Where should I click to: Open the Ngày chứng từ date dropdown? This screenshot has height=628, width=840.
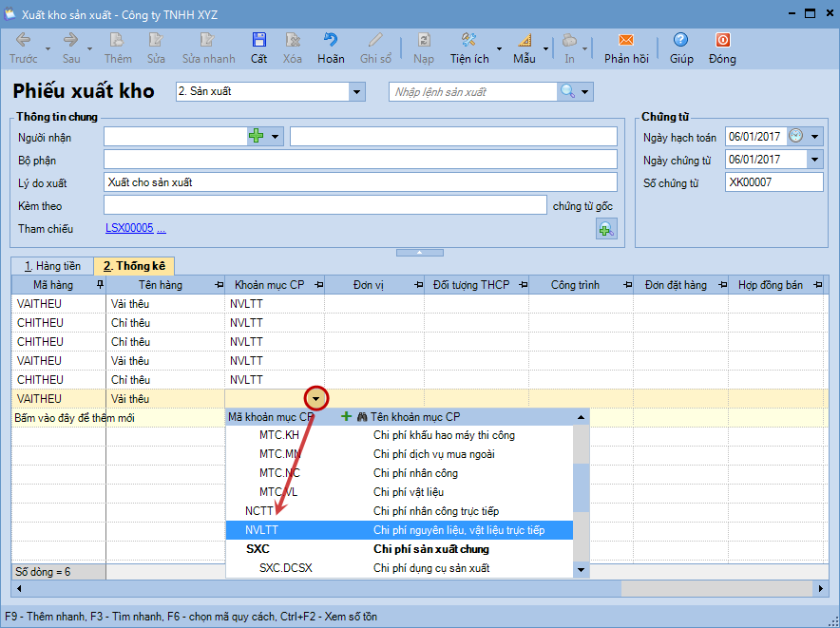click(814, 160)
